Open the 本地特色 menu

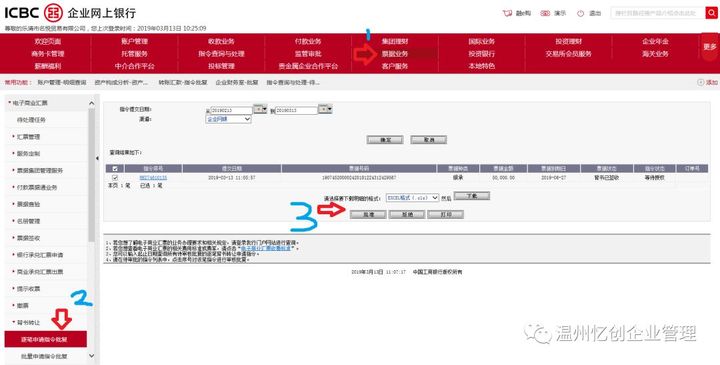(x=482, y=66)
